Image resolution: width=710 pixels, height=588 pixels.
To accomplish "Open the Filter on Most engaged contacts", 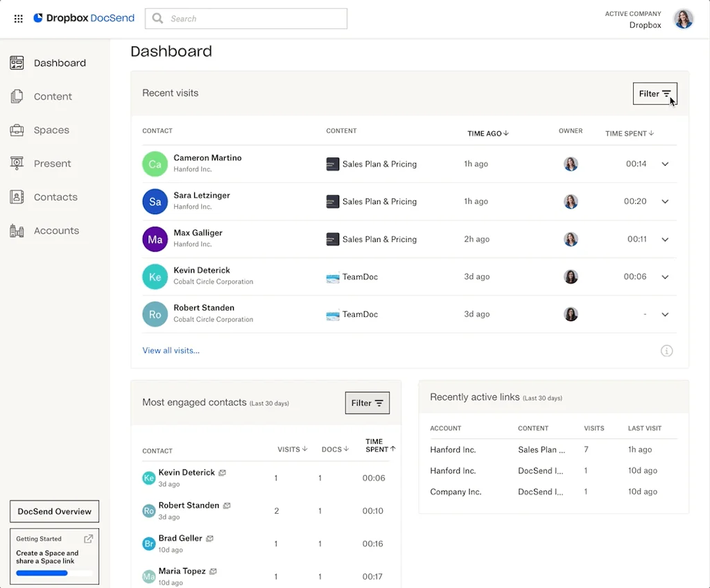I will click(367, 403).
